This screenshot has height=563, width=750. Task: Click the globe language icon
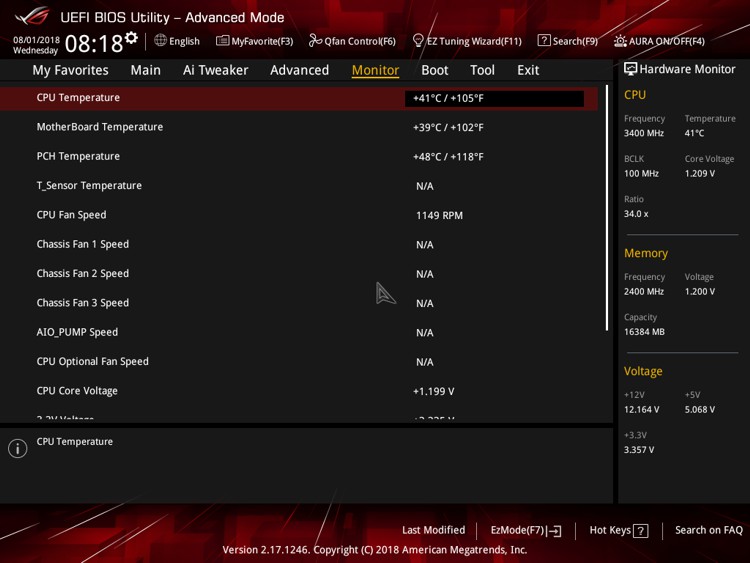160,41
